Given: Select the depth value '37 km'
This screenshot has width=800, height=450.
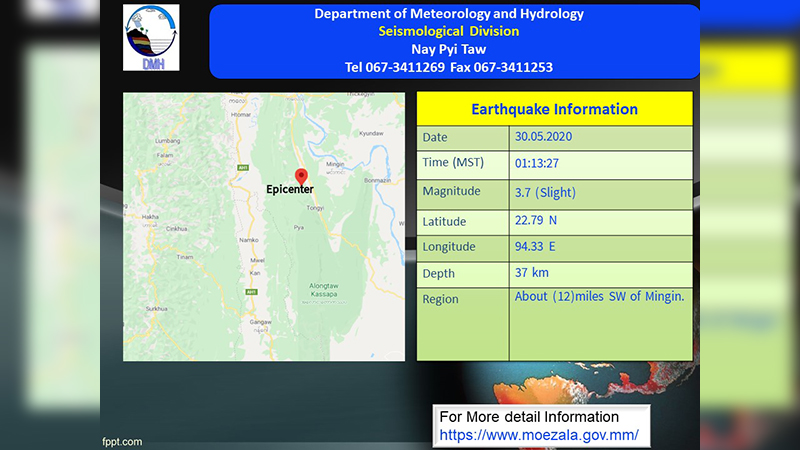Looking at the screenshot, I should [x=532, y=273].
